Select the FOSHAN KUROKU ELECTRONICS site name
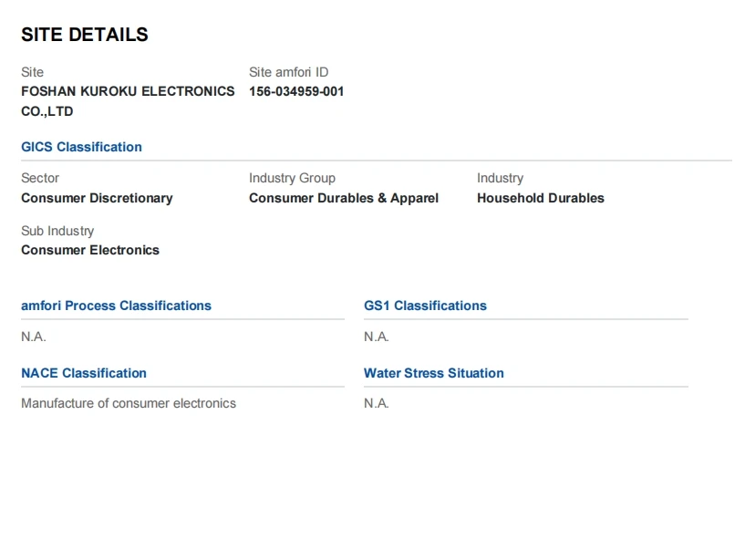This screenshot has height=560, width=745. pos(128,91)
